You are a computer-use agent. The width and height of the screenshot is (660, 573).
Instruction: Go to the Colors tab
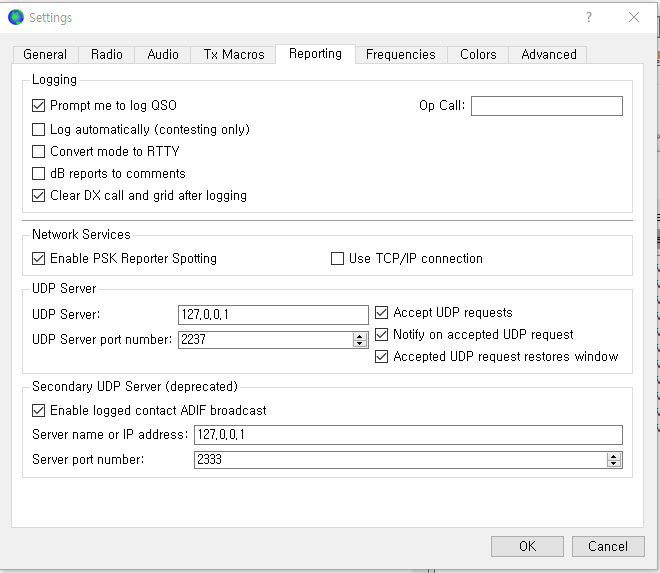pyautogui.click(x=478, y=54)
